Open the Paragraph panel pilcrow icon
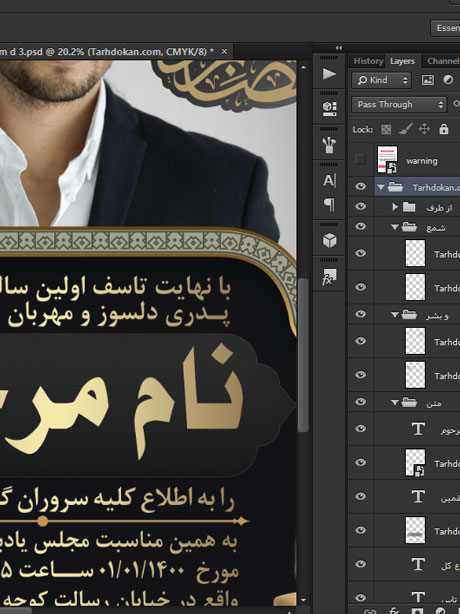 pyautogui.click(x=329, y=204)
